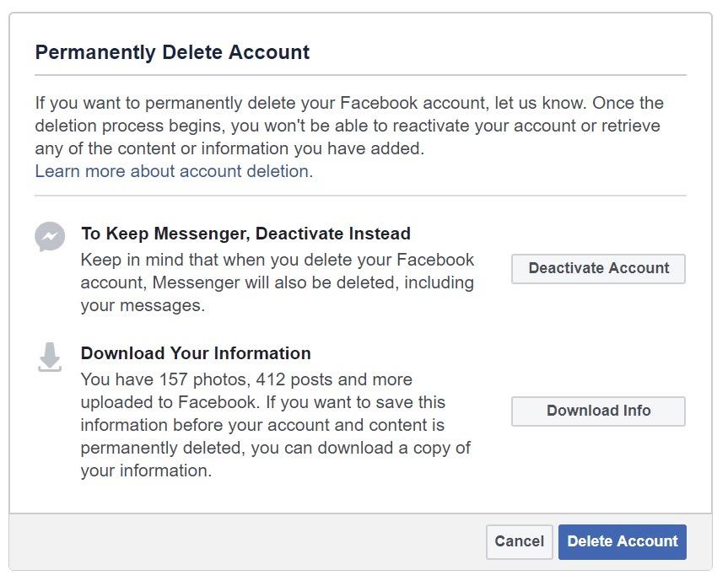Confirm with the blue Delete Account button
Screen dimensions: 728x586
tap(622, 542)
